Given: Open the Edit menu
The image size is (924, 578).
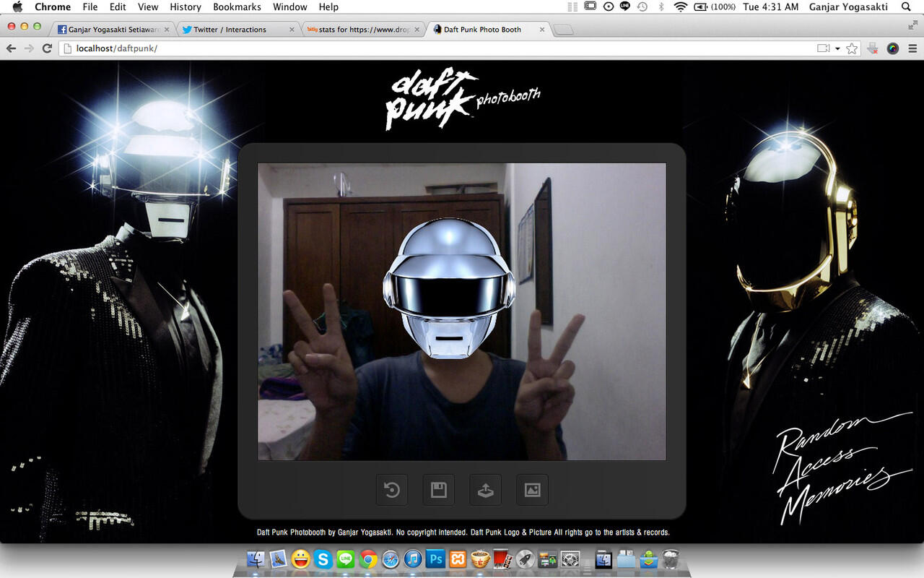Looking at the screenshot, I should 118,7.
